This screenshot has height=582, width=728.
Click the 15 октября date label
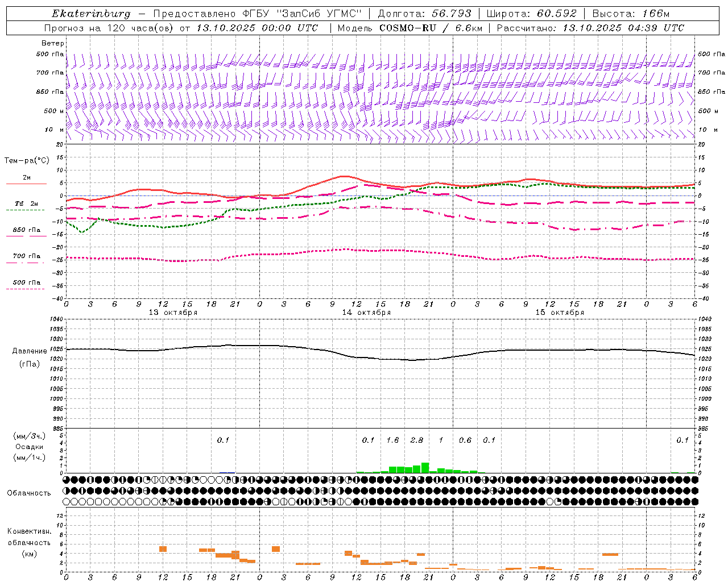pos(560,313)
